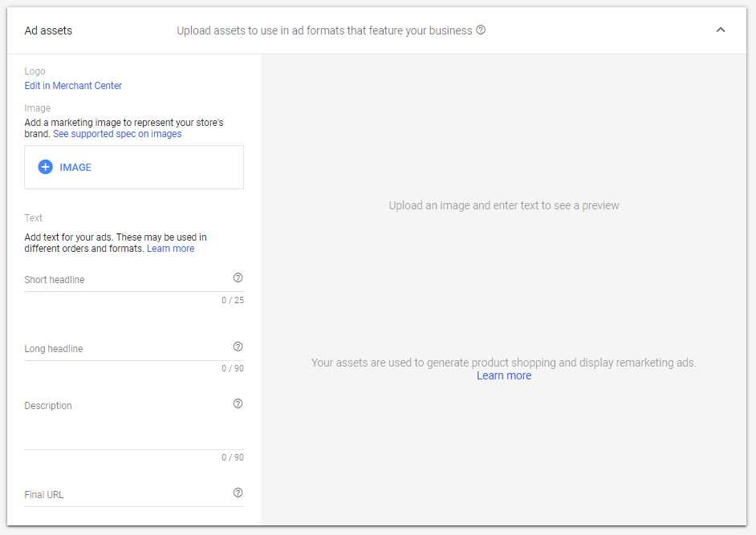This screenshot has width=756, height=535.
Task: Click the Ad assets section title
Action: pos(48,31)
